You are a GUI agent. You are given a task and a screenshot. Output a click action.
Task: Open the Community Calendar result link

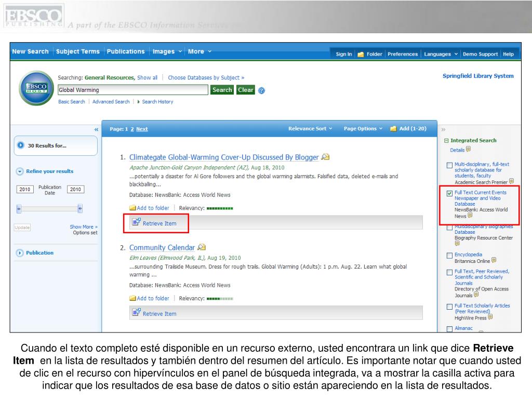162,248
